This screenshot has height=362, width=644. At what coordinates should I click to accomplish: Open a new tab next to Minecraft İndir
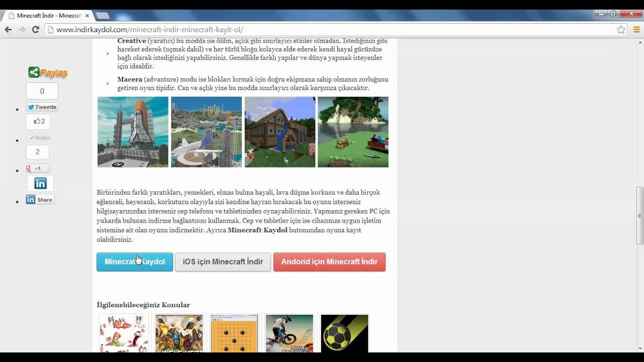click(x=103, y=16)
